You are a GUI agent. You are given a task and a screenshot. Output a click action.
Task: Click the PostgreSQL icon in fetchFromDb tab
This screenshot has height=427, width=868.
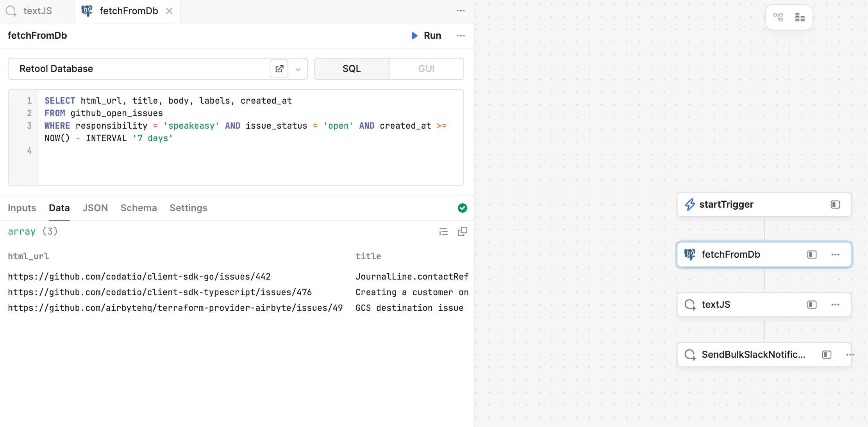(87, 11)
